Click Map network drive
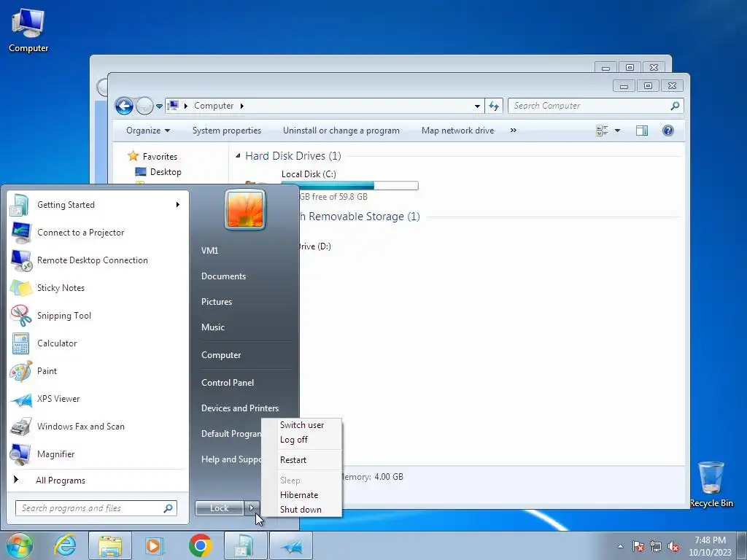747x560 pixels. [x=457, y=131]
